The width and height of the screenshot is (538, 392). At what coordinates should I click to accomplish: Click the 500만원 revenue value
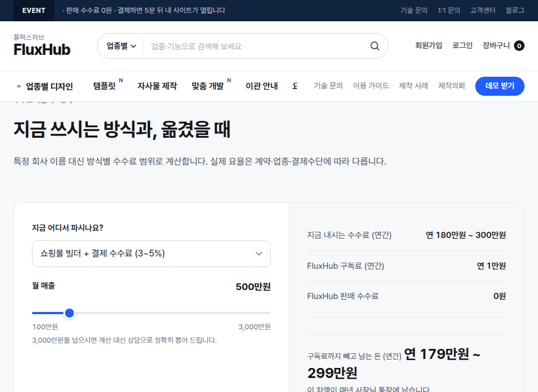(253, 287)
